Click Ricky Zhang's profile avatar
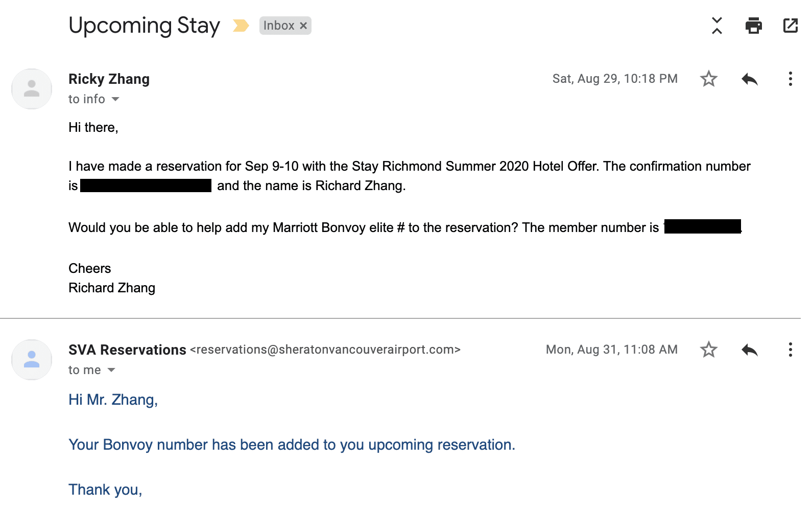Viewport: 812px width, 510px height. [32, 89]
